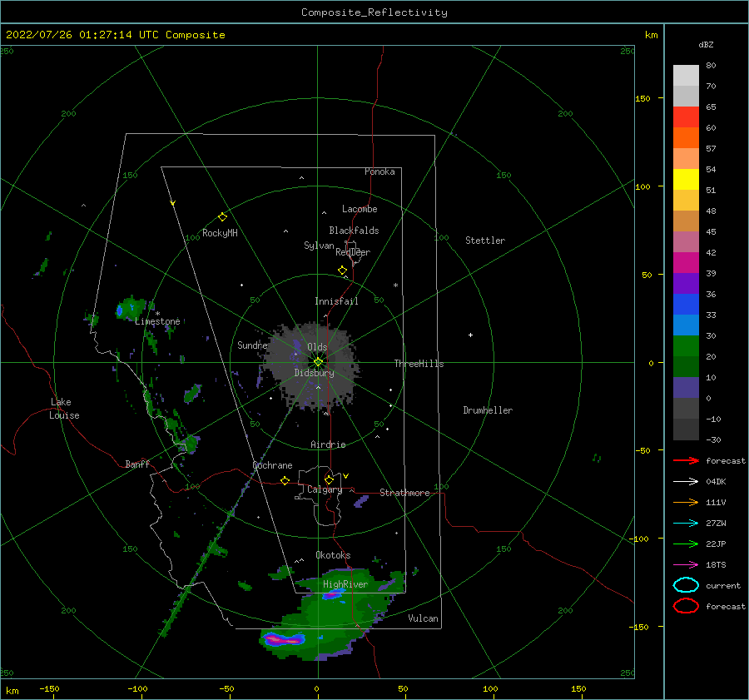
Task: Click the white plus marker east of ThreeHills
Action: click(x=470, y=335)
